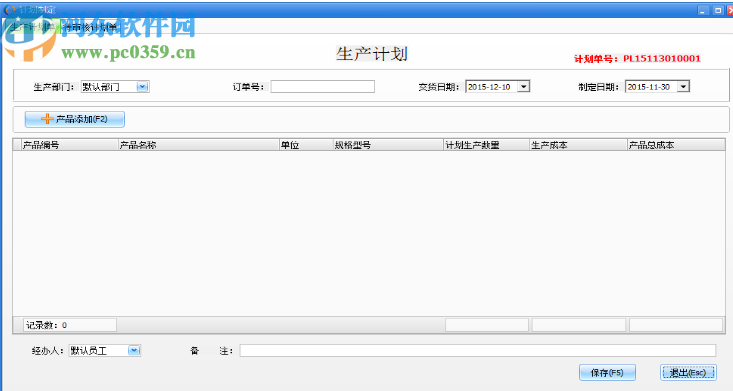Viewport: 733px width, 391px height.
Task: Switch to the 生产计划单 tab
Action: 32,27
